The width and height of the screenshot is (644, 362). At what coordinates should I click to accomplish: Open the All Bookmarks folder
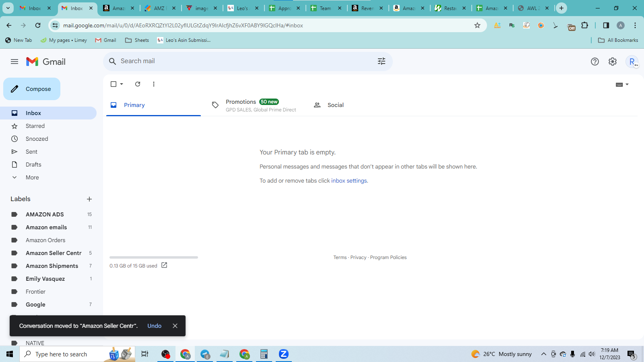click(x=618, y=40)
